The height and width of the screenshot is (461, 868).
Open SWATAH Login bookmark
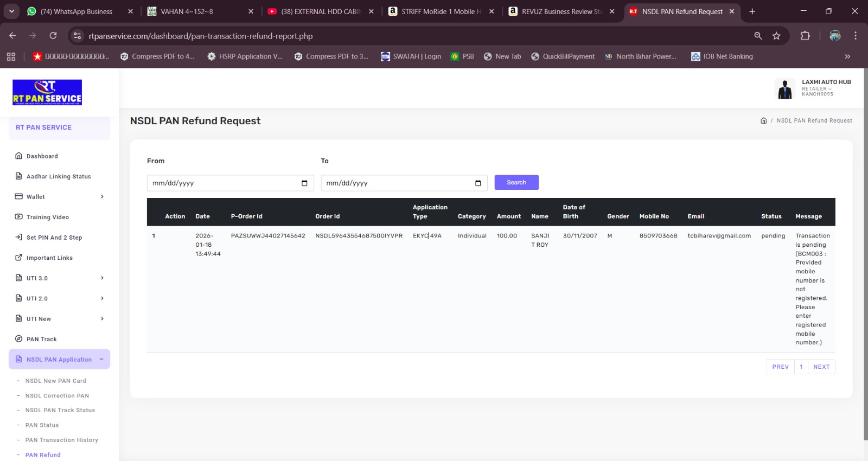point(411,56)
